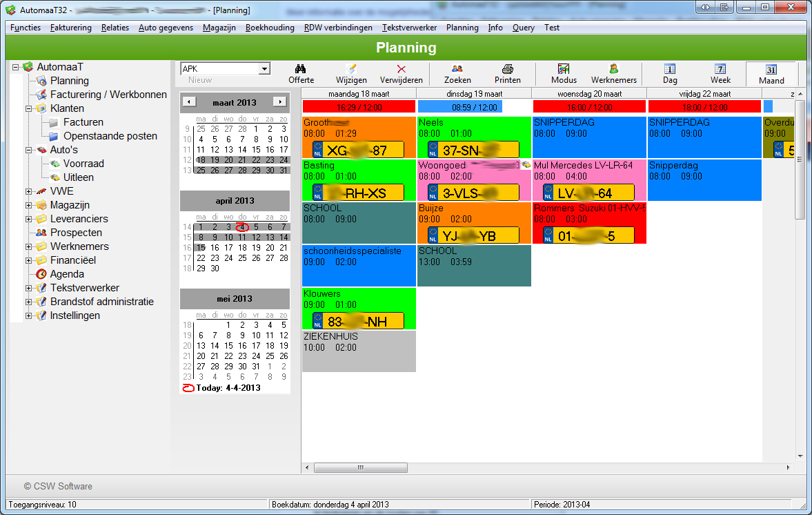812x515 pixels.
Task: Click the Verwijderen red X icon
Action: pyautogui.click(x=401, y=69)
